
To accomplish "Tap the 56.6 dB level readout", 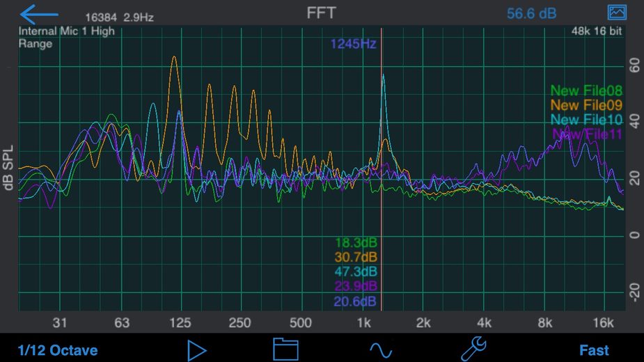I will coord(531,13).
